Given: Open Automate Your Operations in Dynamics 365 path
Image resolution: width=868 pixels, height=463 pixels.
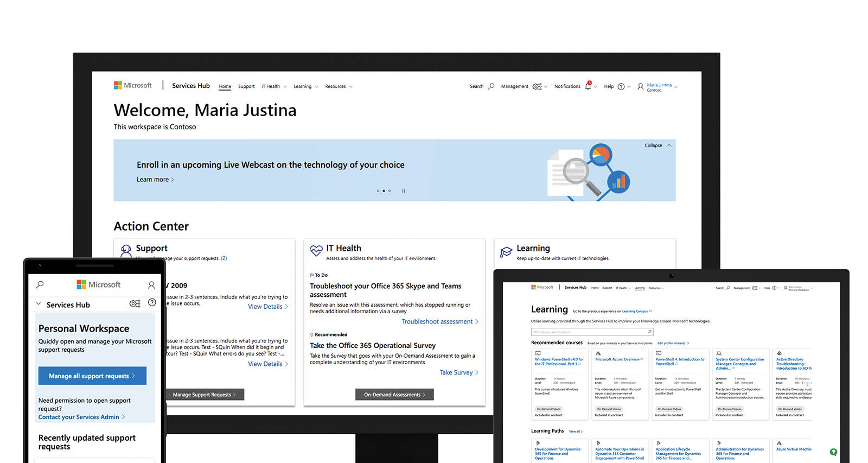Looking at the screenshot, I should (x=620, y=454).
